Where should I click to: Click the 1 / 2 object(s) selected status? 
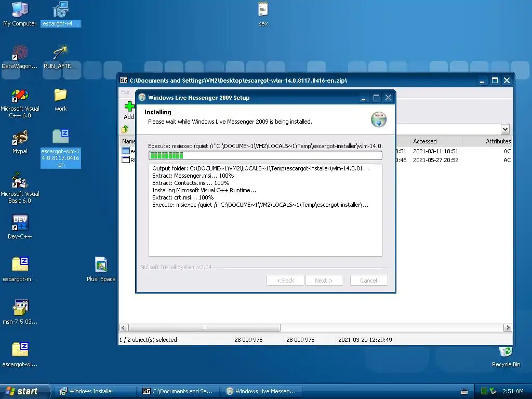(x=148, y=340)
